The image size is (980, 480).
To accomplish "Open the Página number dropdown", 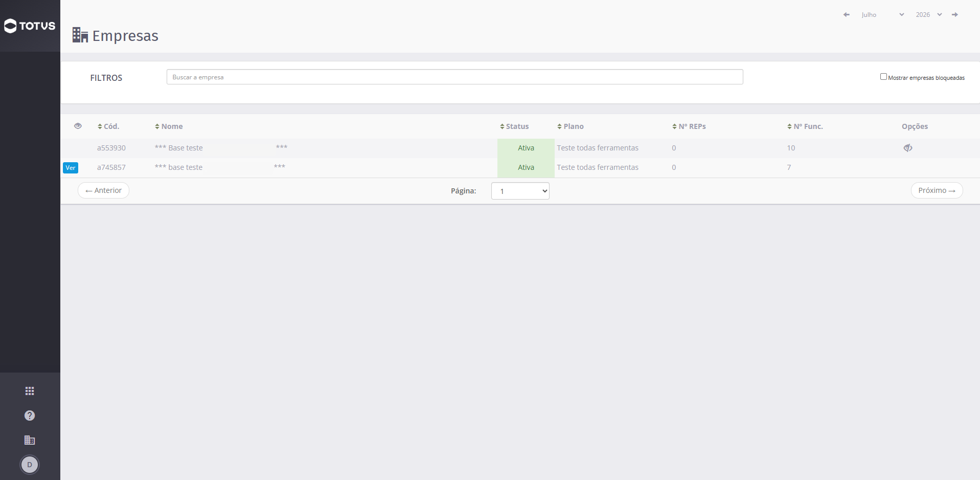I will [x=520, y=191].
